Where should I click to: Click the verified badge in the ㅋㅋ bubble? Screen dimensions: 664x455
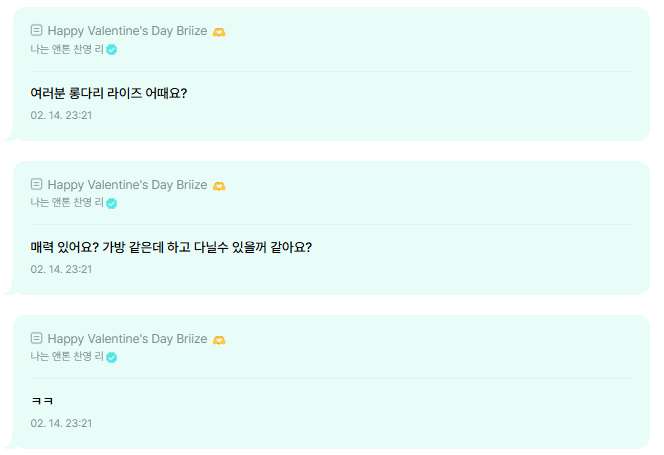pos(112,357)
